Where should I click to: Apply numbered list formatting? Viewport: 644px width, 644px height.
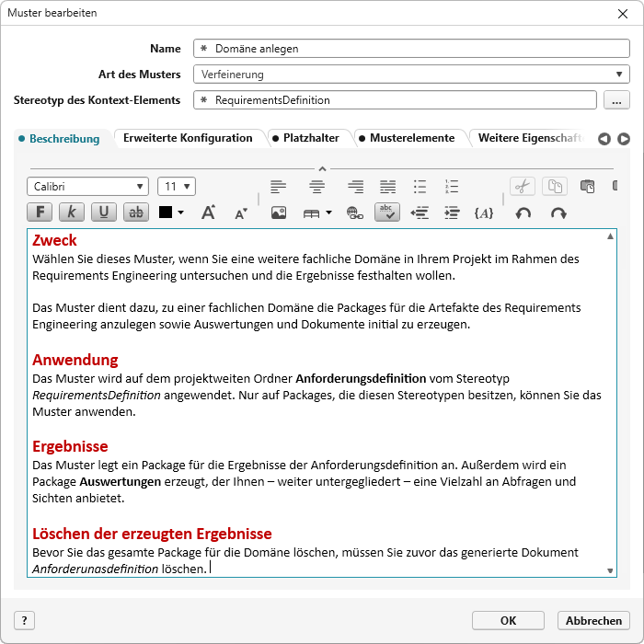(x=451, y=187)
